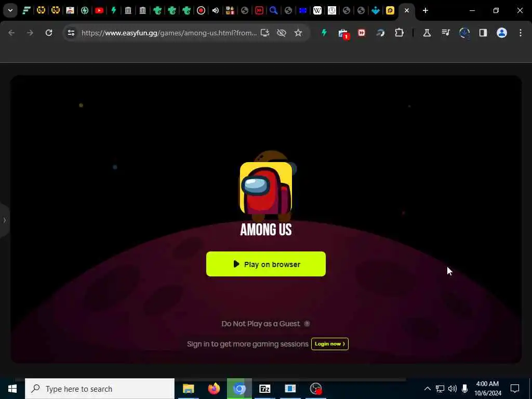Viewport: 532px width, 399px height.
Task: Switch to the Wikipedia tab
Action: 317,10
